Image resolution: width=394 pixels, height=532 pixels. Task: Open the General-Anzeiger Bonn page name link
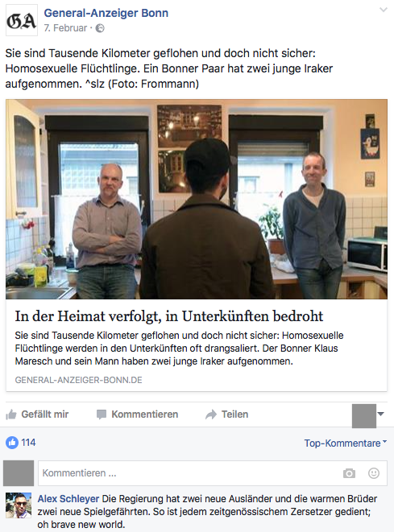tap(106, 13)
